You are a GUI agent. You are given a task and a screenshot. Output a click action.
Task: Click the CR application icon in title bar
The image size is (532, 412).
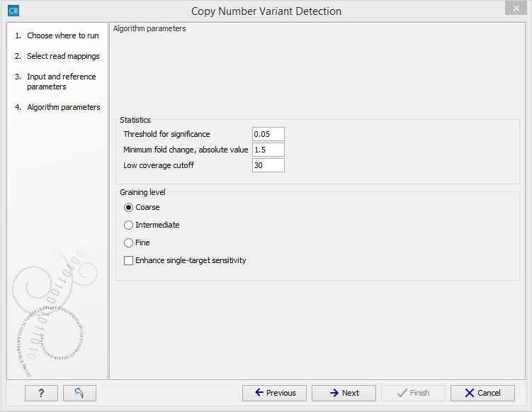pos(13,11)
